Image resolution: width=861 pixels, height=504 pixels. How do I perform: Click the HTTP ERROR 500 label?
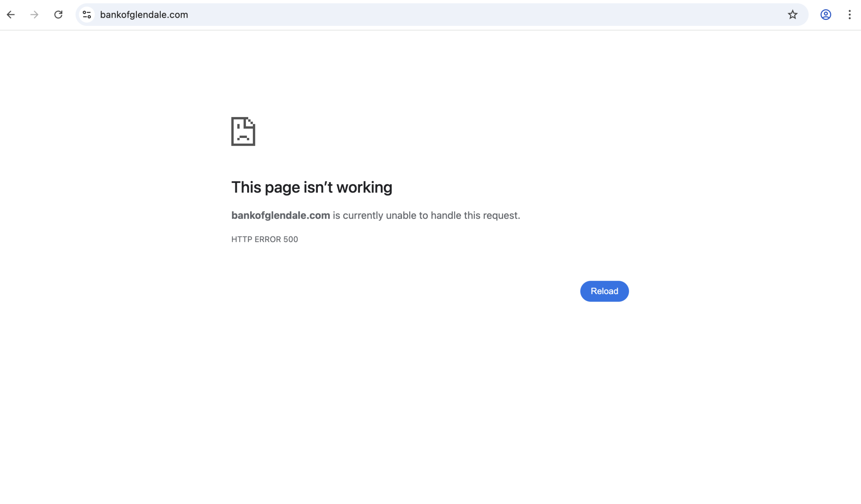click(264, 239)
